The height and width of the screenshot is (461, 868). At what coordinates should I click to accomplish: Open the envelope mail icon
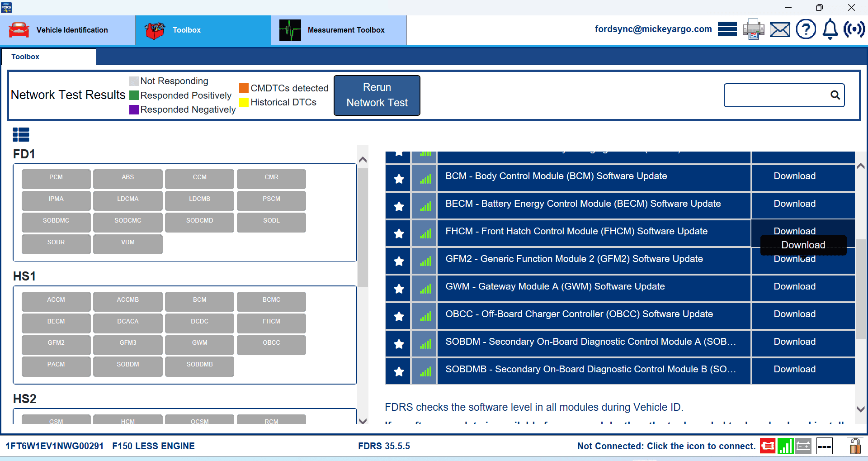coord(780,30)
